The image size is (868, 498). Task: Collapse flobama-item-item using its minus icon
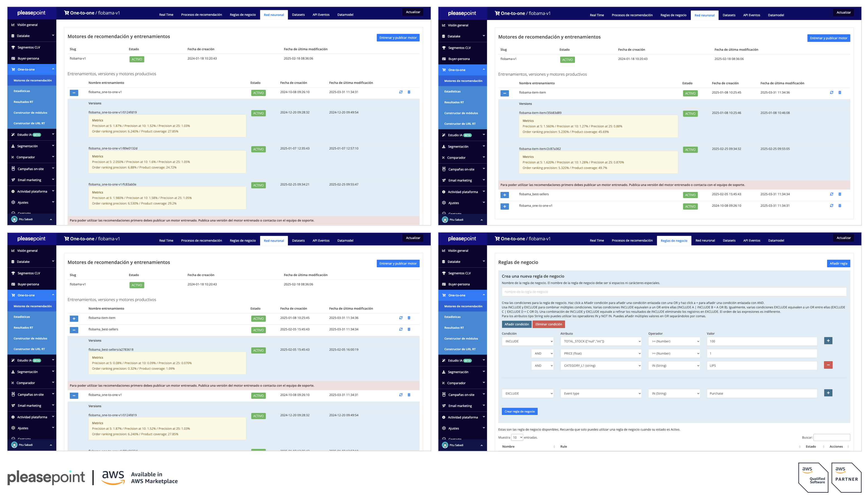pos(504,93)
